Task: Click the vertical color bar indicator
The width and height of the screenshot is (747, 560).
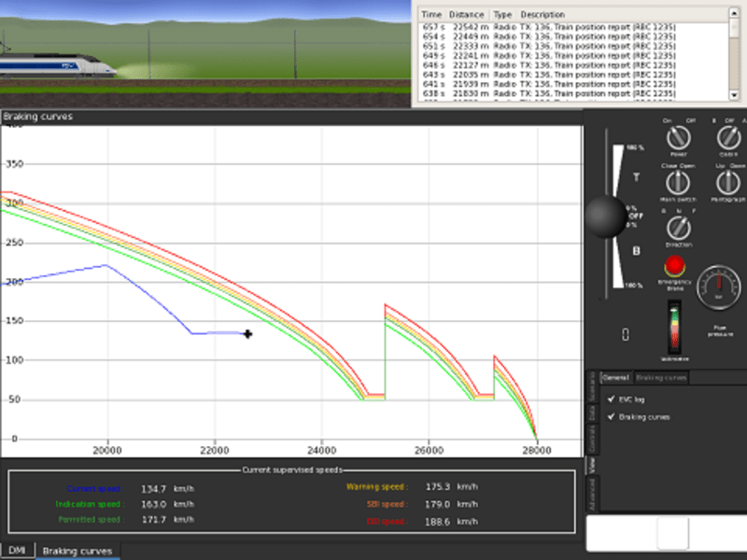Action: [x=673, y=327]
